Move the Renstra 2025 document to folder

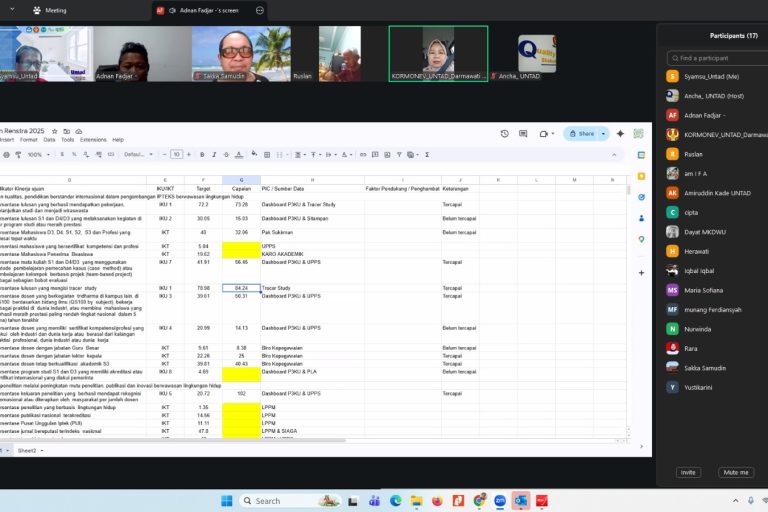tap(67, 131)
